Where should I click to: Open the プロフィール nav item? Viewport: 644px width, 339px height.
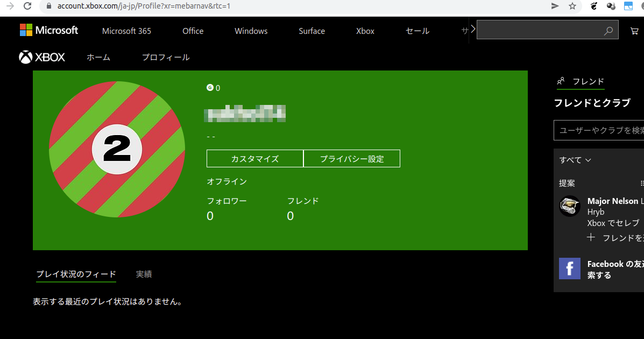point(166,57)
